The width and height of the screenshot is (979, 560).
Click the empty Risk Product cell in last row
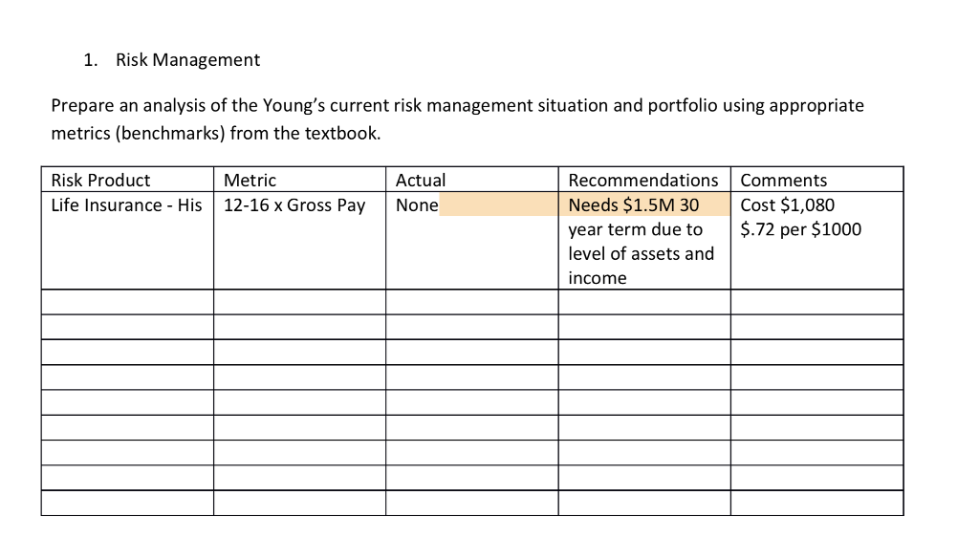point(127,503)
